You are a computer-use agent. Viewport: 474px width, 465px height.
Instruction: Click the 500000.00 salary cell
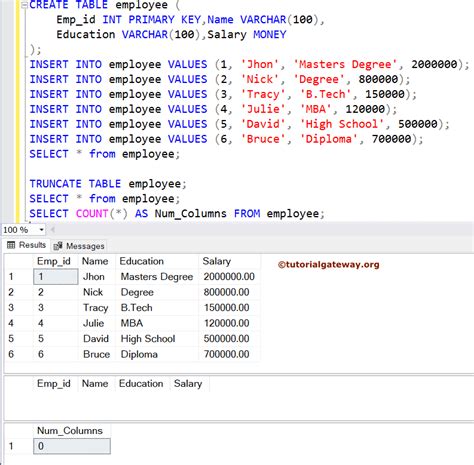[229, 339]
